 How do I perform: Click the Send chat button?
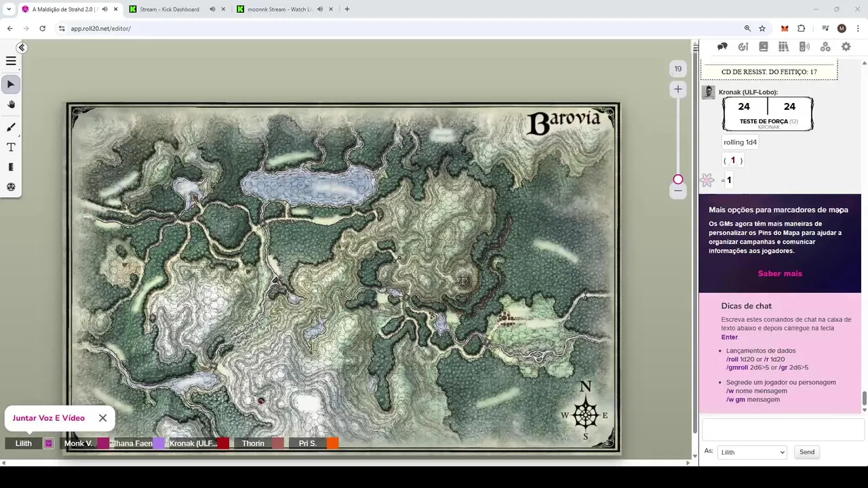click(x=807, y=452)
